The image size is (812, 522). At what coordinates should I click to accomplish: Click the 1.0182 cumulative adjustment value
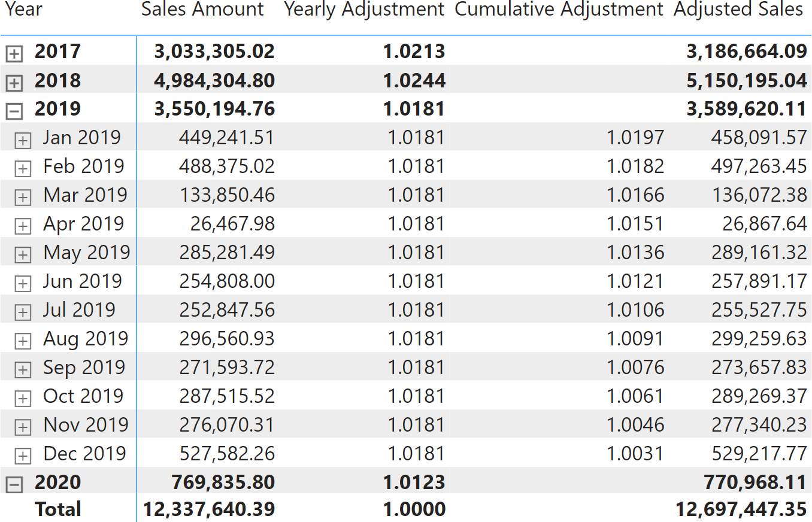(635, 166)
